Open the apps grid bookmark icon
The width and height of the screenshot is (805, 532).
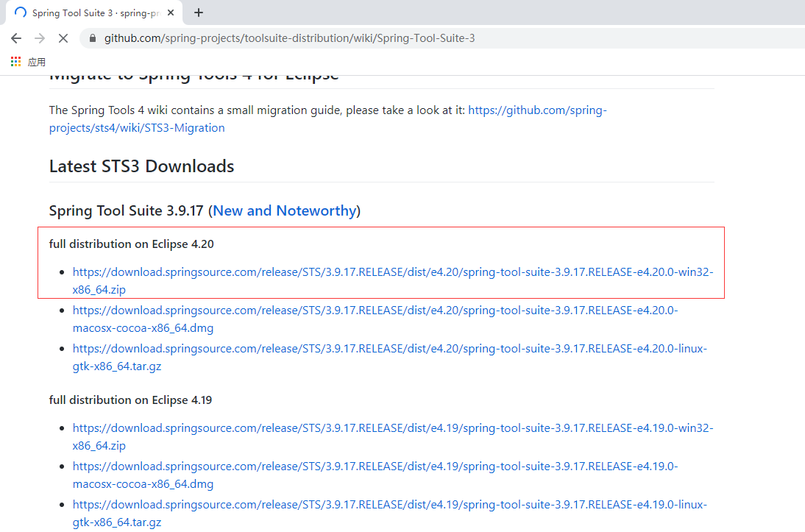coord(16,62)
